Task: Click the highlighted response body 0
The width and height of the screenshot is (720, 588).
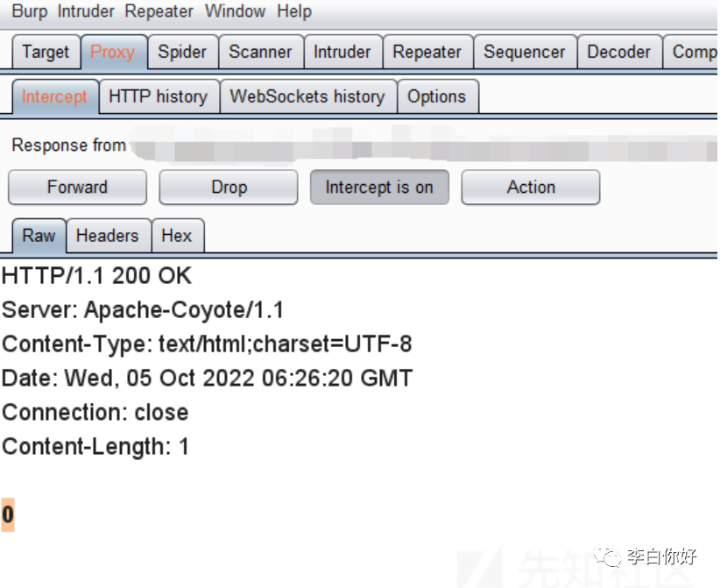Action: click(8, 514)
